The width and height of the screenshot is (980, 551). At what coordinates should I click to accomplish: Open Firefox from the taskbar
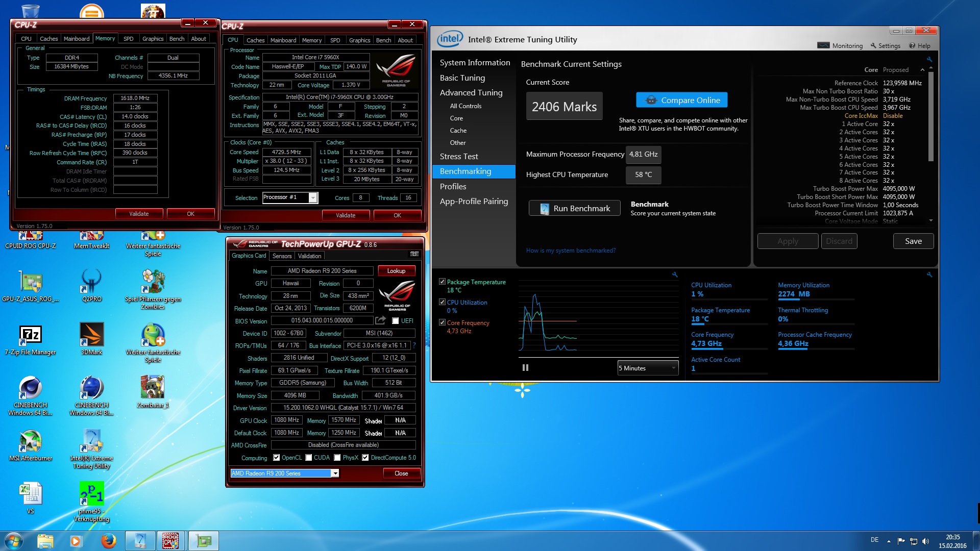click(108, 541)
